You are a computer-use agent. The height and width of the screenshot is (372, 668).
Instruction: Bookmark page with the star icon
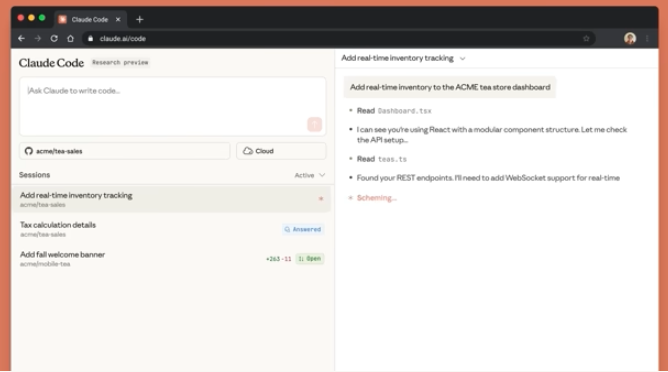coord(586,38)
